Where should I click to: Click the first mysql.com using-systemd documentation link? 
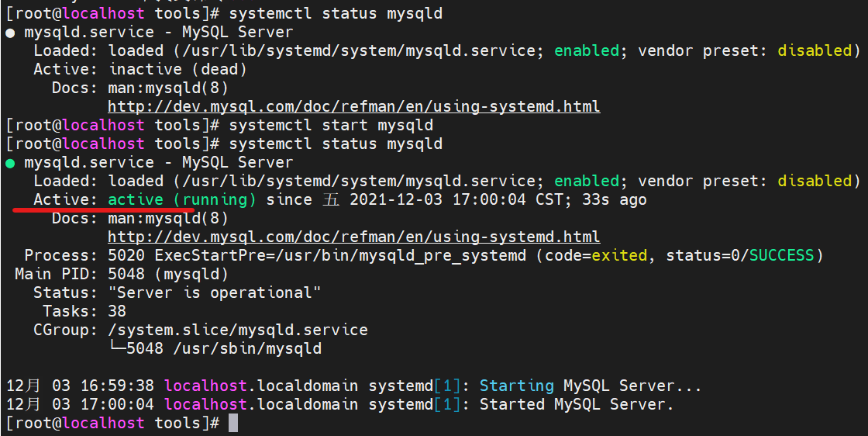pyautogui.click(x=353, y=106)
